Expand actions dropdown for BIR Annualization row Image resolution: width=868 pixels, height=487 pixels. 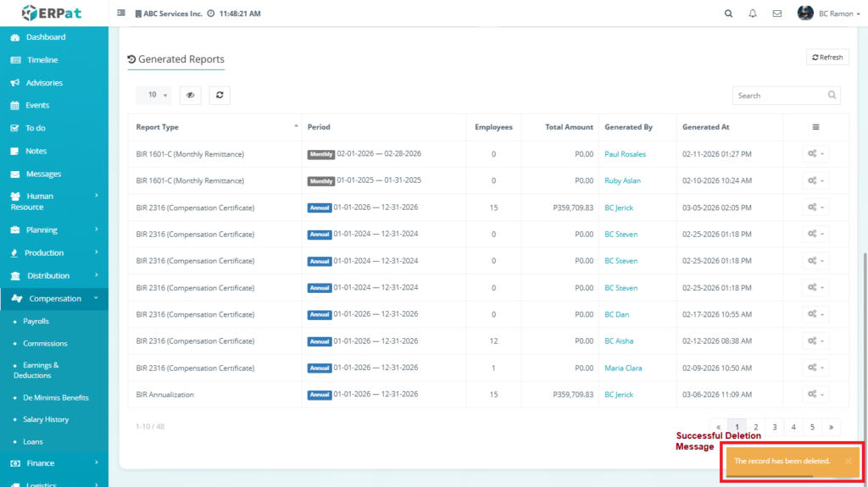[x=815, y=395]
